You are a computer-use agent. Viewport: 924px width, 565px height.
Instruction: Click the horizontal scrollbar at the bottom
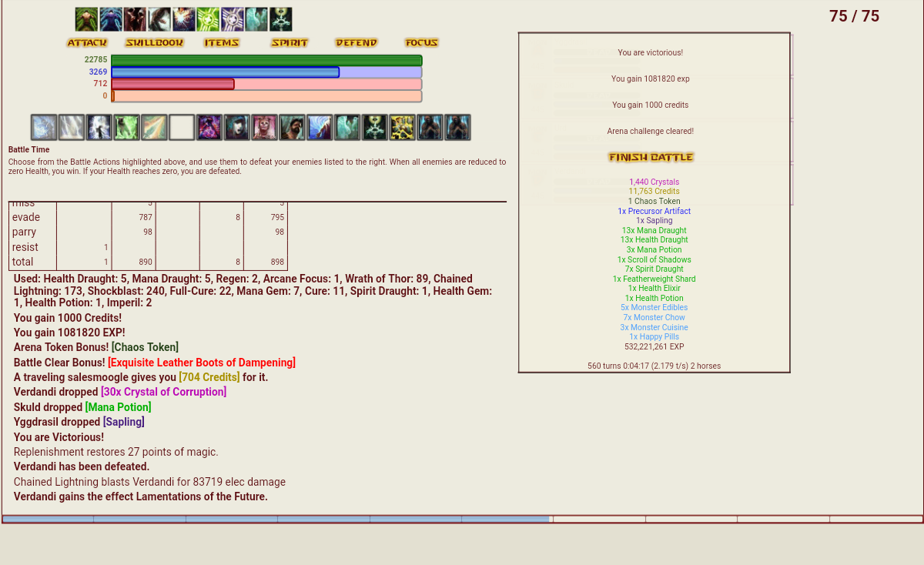[x=269, y=519]
